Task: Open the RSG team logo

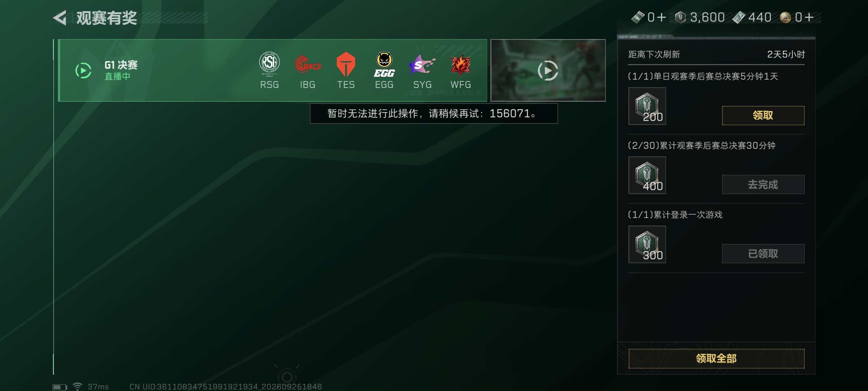Action: (269, 64)
